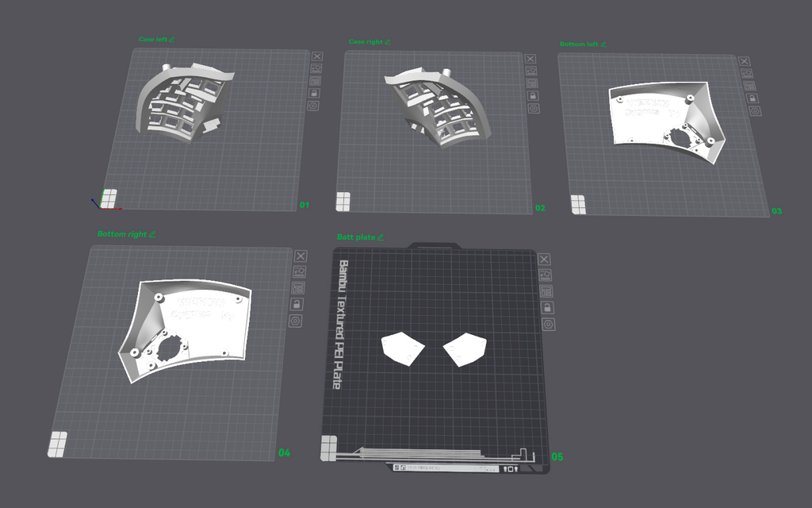Edit the Batt plate name

381,237
